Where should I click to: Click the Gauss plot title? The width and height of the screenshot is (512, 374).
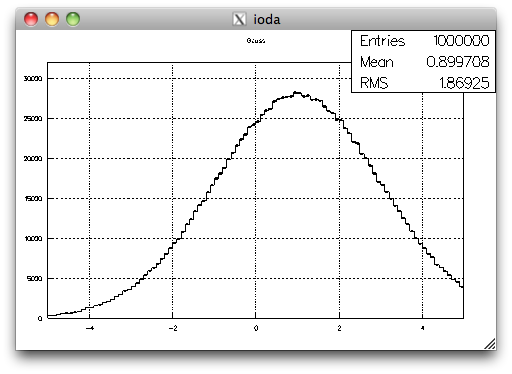click(x=256, y=41)
